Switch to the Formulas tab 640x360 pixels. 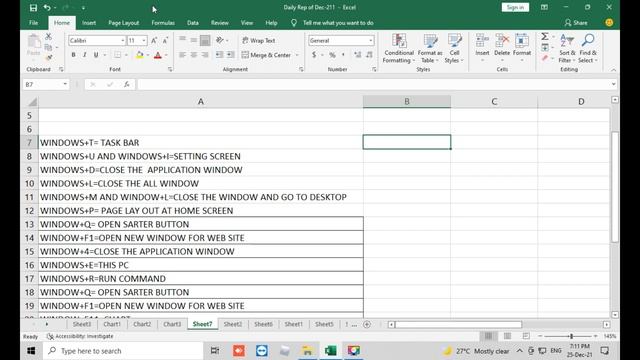coord(163,23)
